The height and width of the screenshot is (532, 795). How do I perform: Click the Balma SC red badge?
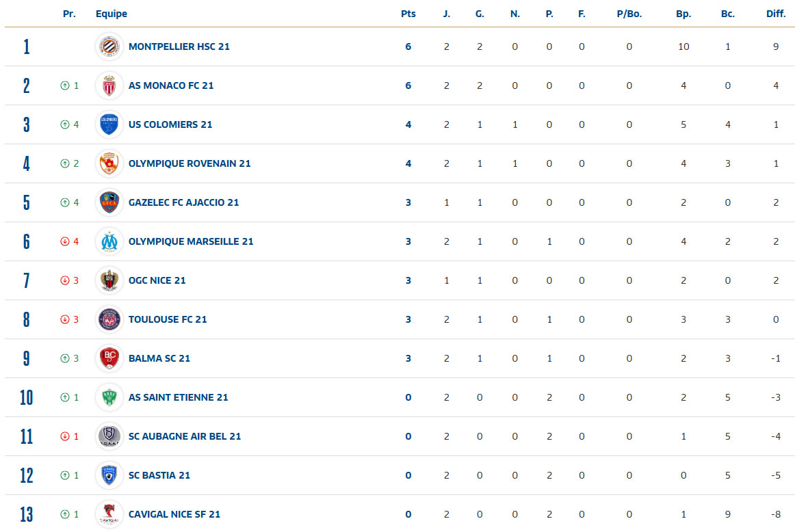109,358
